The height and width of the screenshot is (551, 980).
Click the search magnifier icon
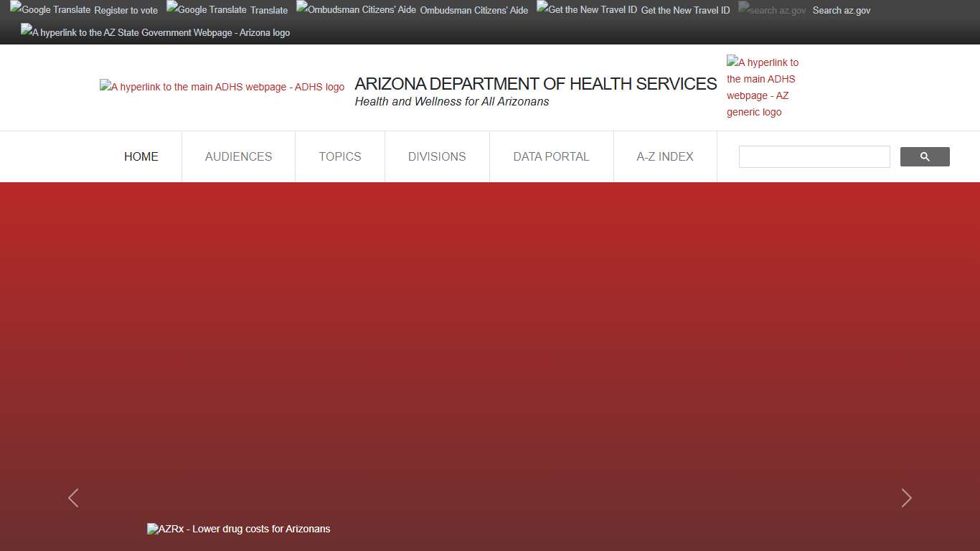coord(924,156)
